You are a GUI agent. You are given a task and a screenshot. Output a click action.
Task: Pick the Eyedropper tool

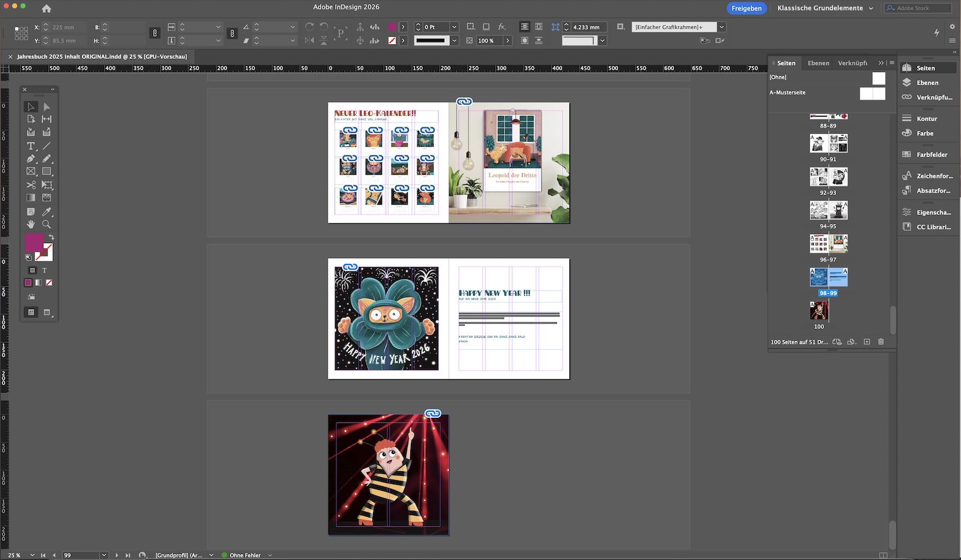46,212
